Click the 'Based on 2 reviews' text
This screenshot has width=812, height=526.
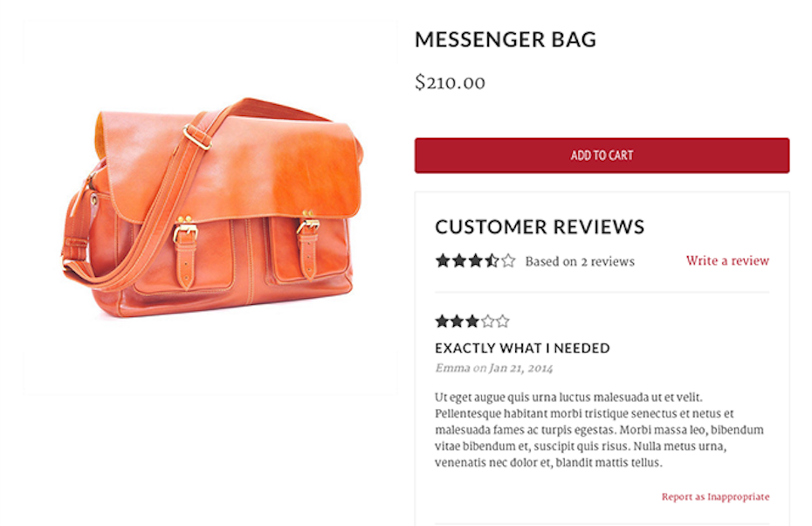click(x=580, y=261)
